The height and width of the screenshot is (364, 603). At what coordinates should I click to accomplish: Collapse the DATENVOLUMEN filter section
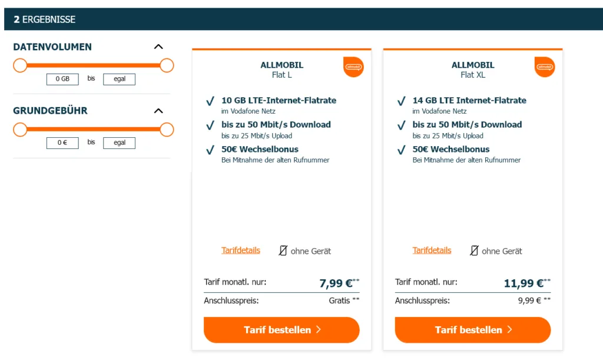click(x=158, y=46)
